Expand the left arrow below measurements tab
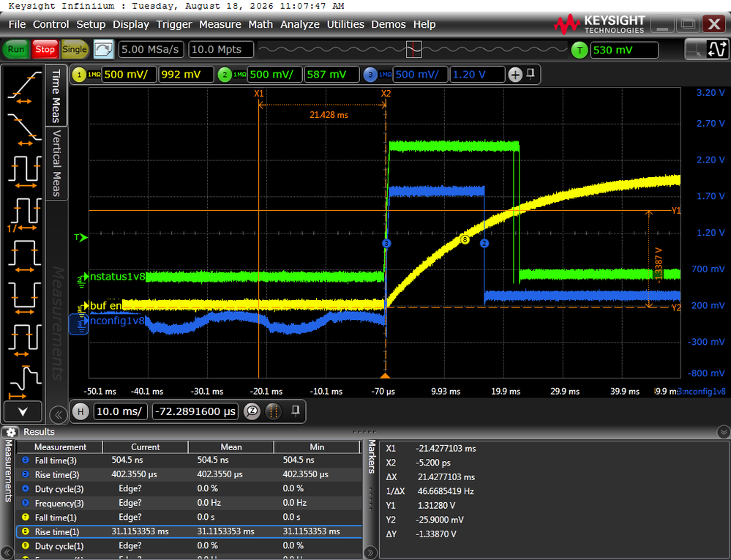Viewport: 731px width, 560px height. click(x=7, y=553)
